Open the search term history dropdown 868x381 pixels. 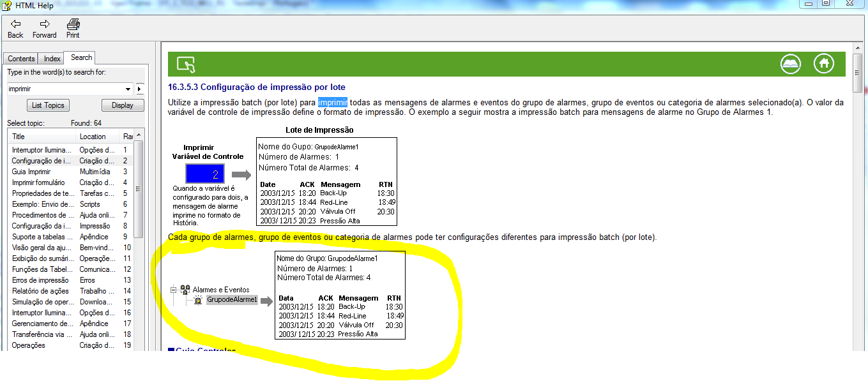click(x=128, y=89)
